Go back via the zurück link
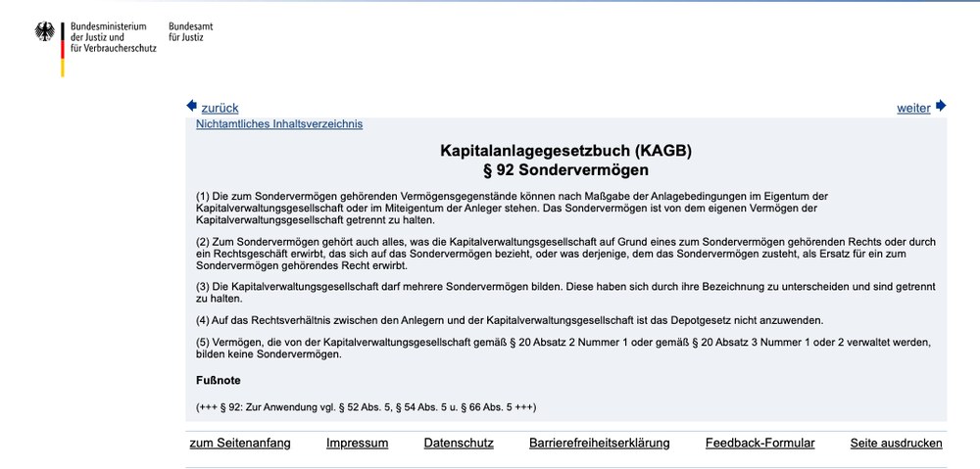The height and width of the screenshot is (469, 980). click(x=220, y=108)
